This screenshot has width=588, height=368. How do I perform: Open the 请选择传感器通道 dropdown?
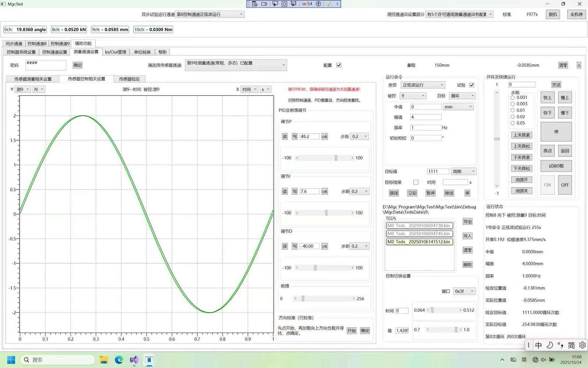236,65
